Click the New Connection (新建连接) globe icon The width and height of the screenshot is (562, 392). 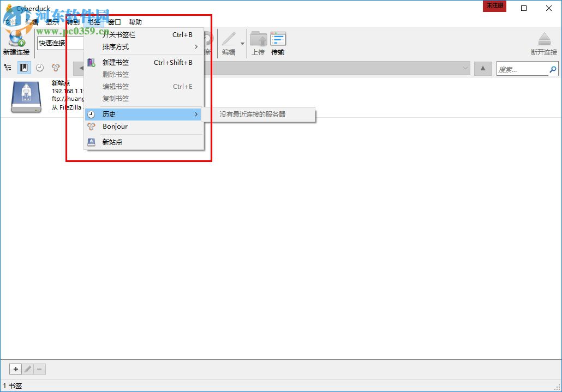[16, 39]
